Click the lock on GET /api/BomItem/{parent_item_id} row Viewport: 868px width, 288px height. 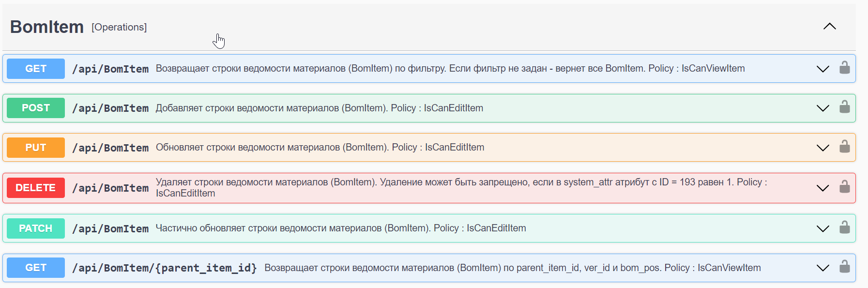coord(844,267)
